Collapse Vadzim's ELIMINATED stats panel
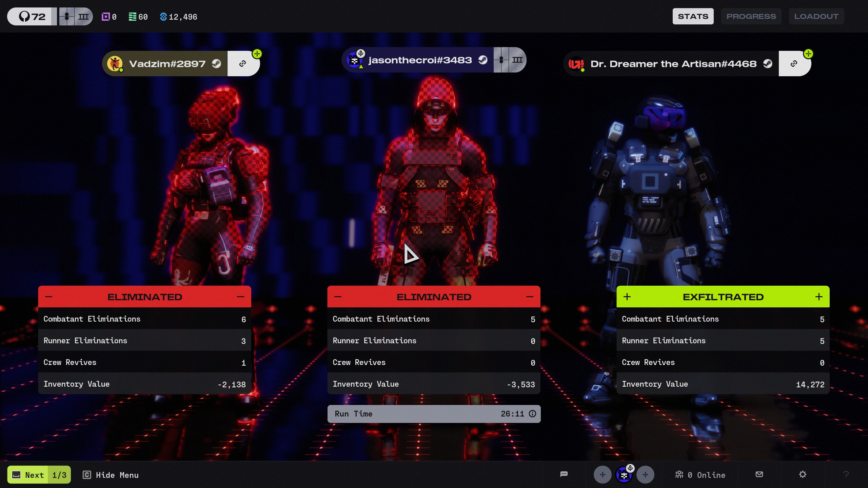 coord(145,297)
